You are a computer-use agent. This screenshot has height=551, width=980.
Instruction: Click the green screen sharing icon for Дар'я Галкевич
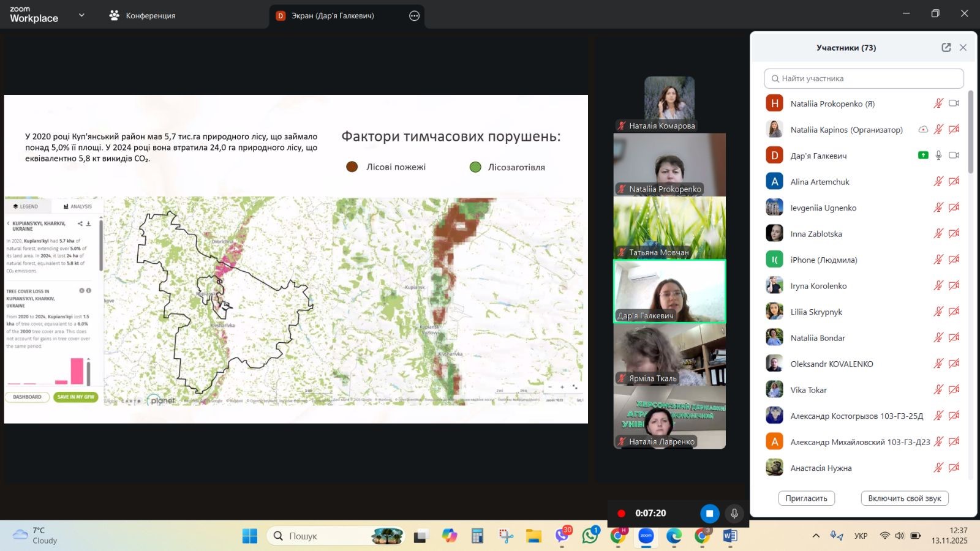tap(923, 156)
